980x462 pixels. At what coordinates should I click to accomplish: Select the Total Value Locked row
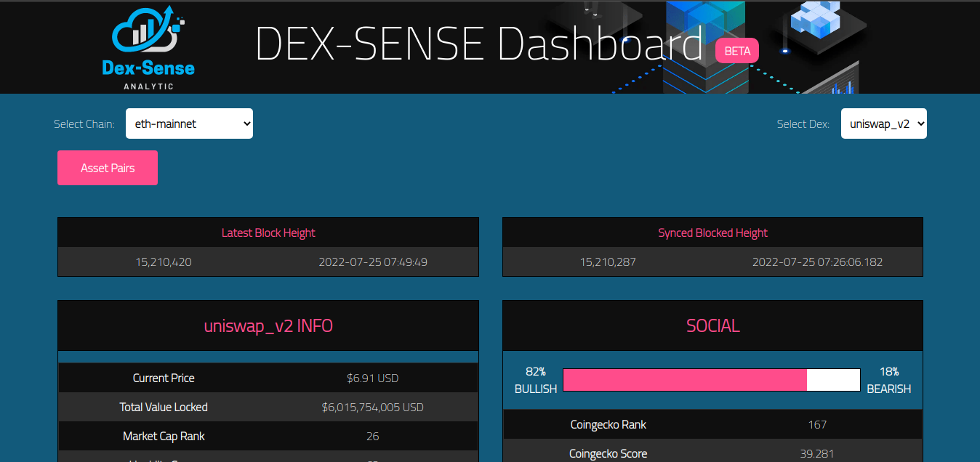(268, 408)
